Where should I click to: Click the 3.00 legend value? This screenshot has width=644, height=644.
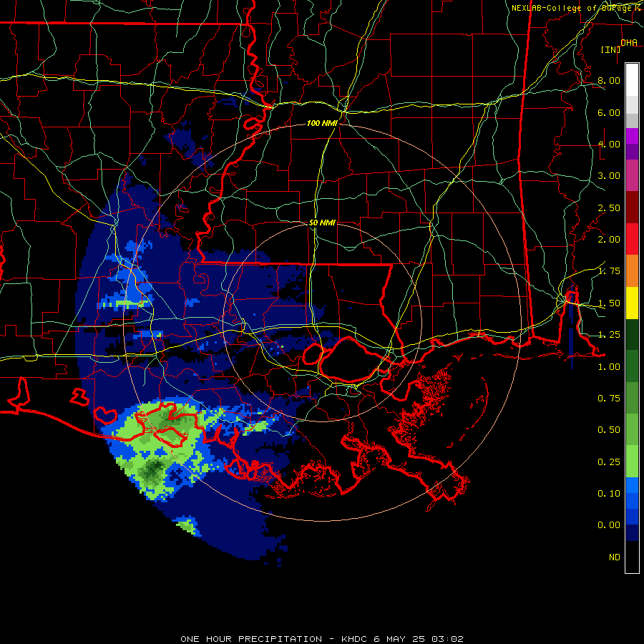(609, 176)
